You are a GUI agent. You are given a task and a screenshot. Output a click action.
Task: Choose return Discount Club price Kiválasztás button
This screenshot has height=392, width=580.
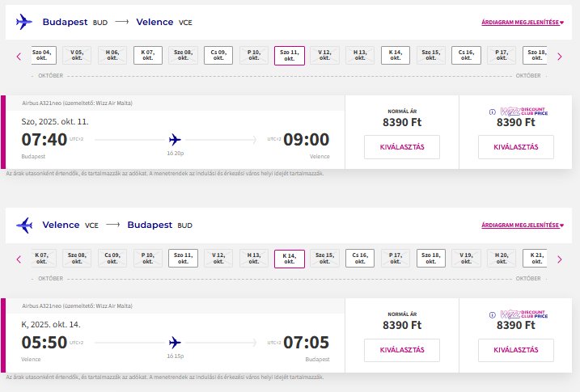[515, 350]
